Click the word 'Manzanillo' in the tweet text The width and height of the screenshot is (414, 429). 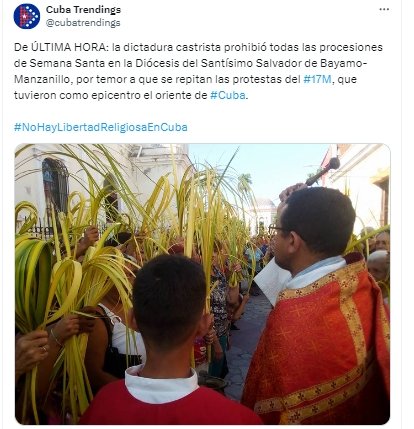pos(42,79)
